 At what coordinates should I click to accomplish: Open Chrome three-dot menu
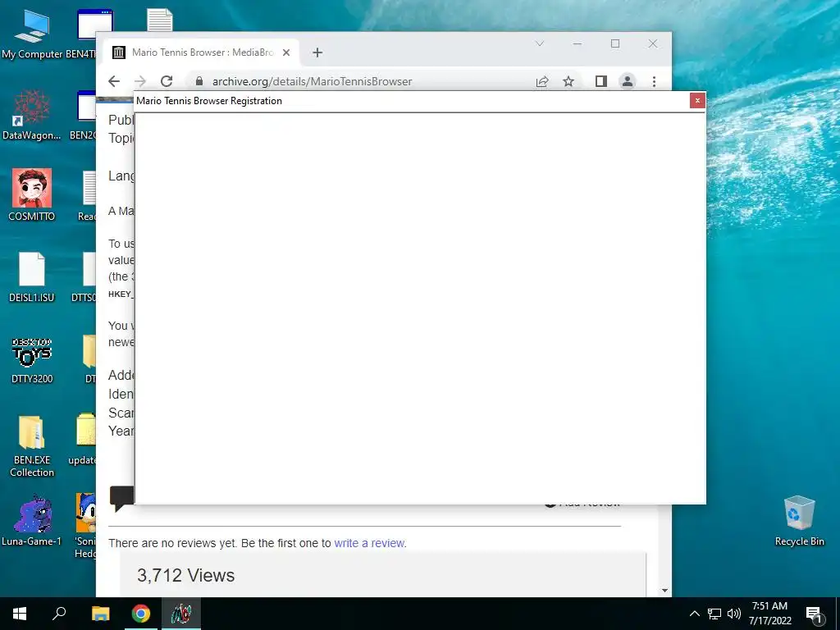[x=654, y=81]
